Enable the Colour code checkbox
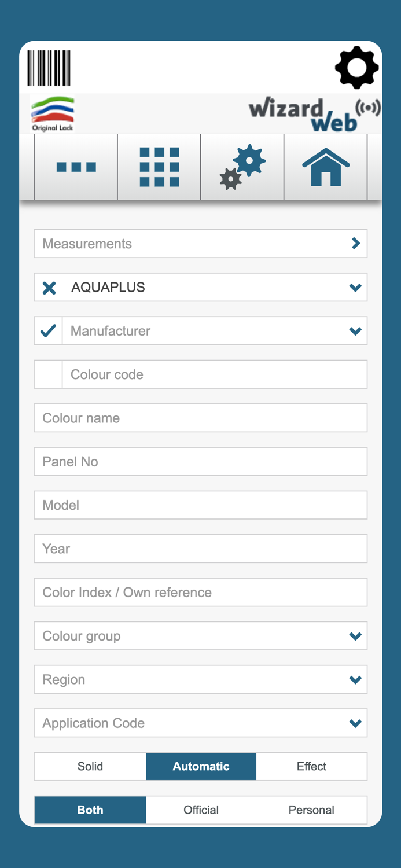The height and width of the screenshot is (868, 401). [x=47, y=374]
